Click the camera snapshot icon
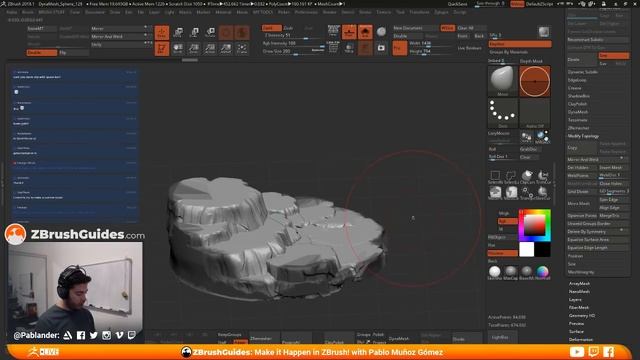 pos(381,48)
